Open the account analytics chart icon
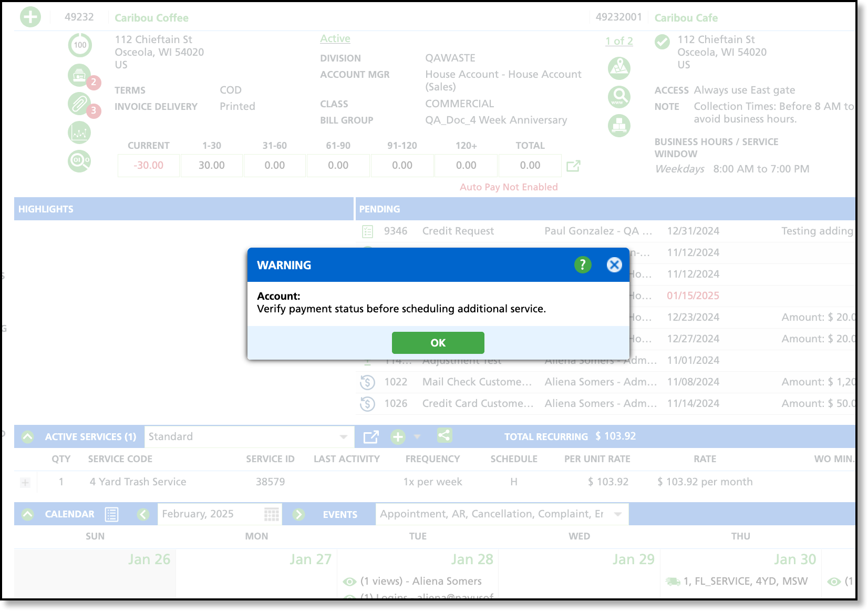 [x=80, y=133]
